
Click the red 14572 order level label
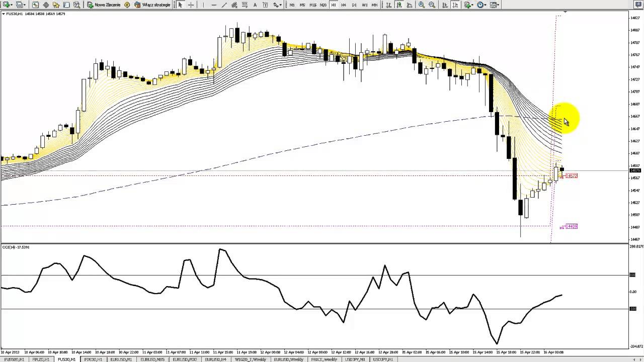pyautogui.click(x=571, y=176)
